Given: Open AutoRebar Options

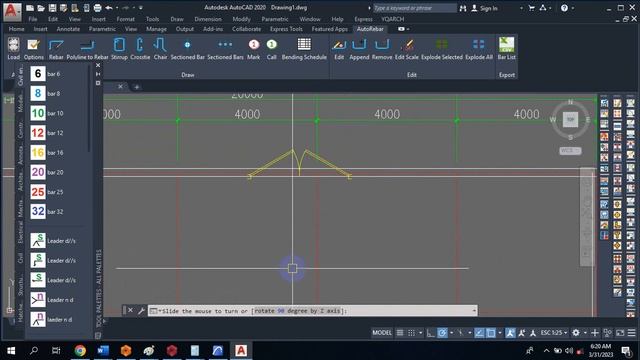Looking at the screenshot, I should [33, 49].
